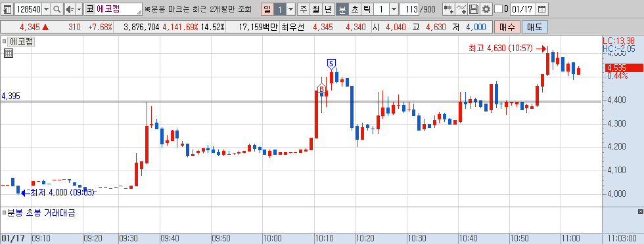Image resolution: width=644 pixels, height=244 pixels.
Task: Open the stock search magnifier icon
Action: pos(57,9)
